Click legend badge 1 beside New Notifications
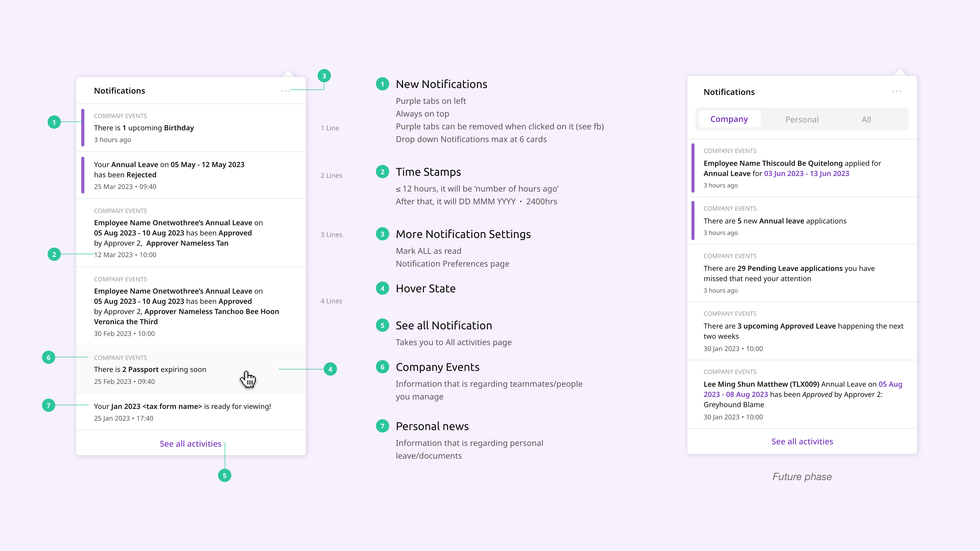The height and width of the screenshot is (551, 980). pos(382,84)
